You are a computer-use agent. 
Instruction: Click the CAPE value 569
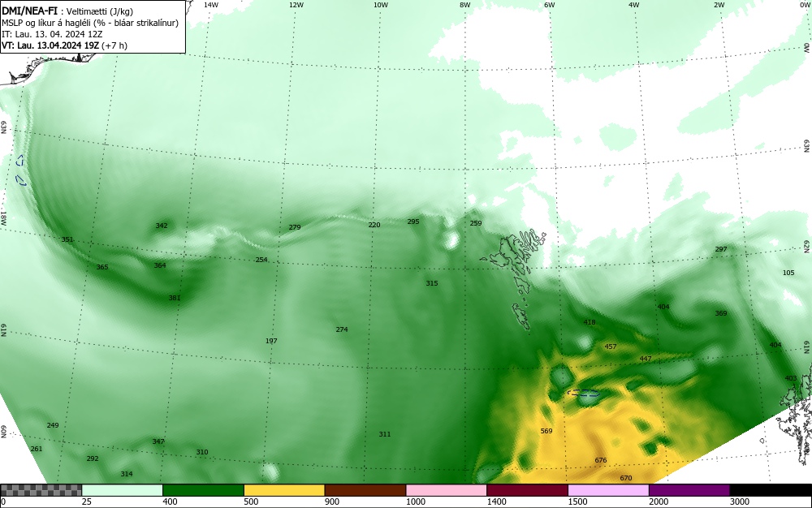pos(546,431)
